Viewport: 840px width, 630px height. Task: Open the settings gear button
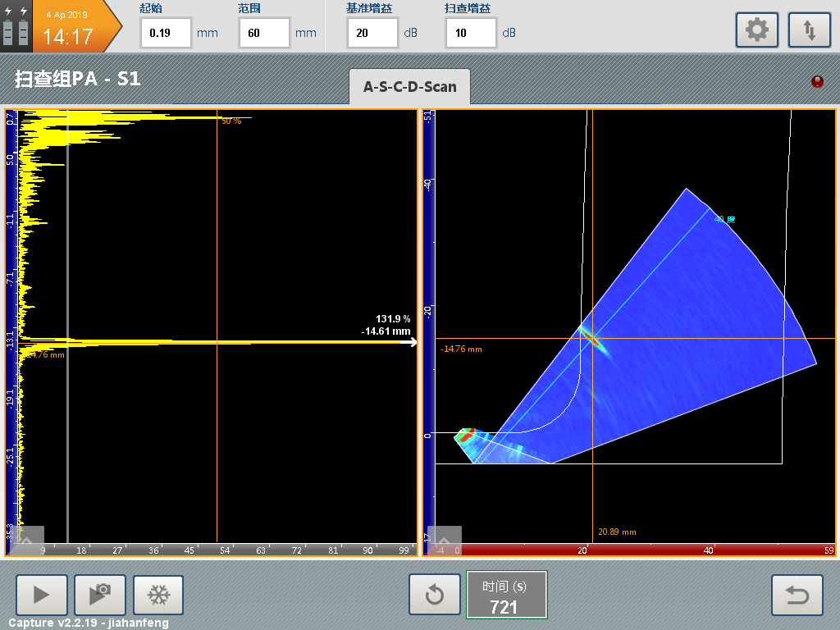pyautogui.click(x=756, y=30)
